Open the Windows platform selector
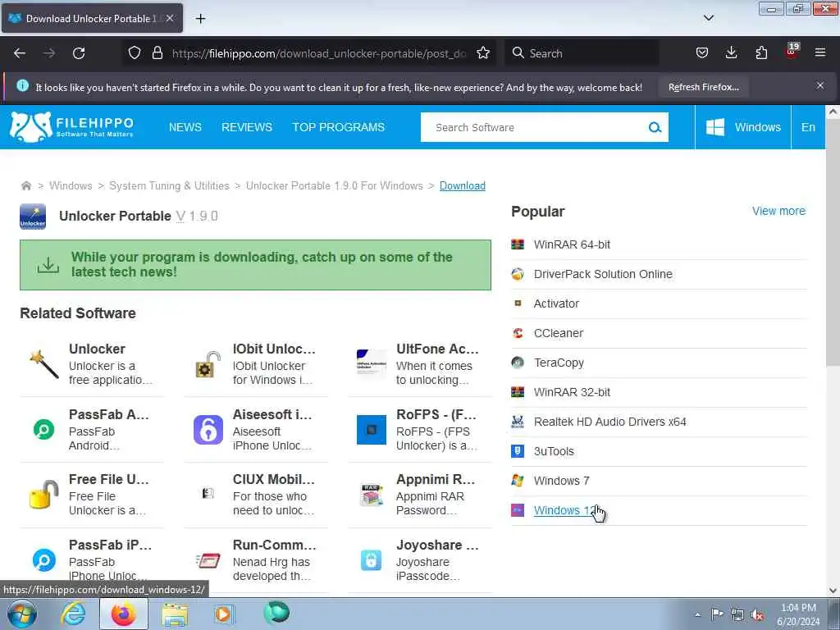Screen dimensions: 840x630 [x=743, y=127]
